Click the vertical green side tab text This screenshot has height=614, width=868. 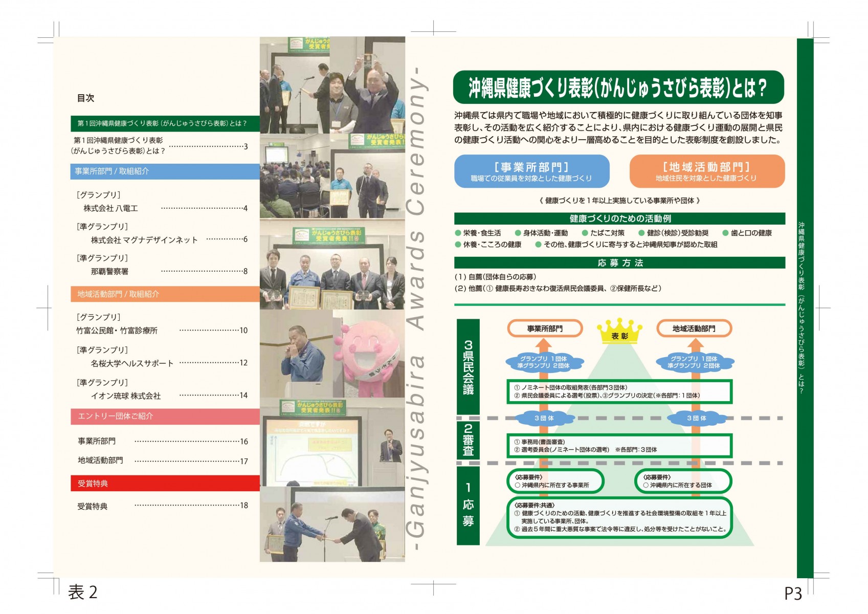tap(802, 308)
